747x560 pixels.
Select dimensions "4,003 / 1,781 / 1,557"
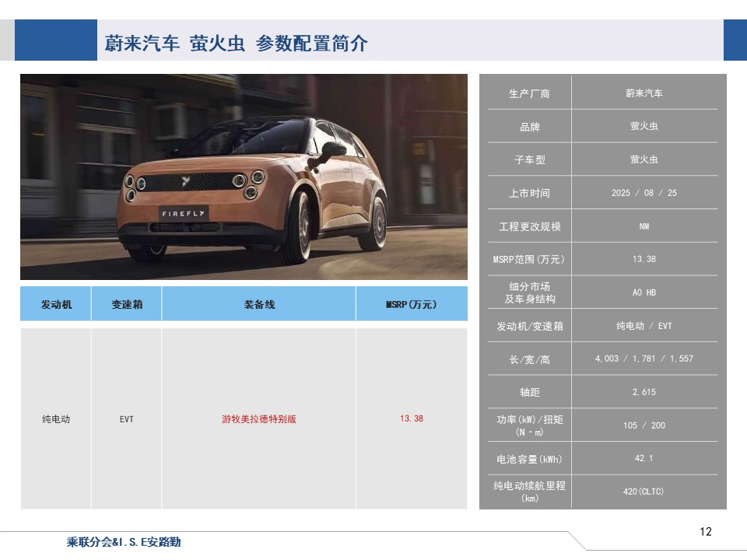(644, 359)
